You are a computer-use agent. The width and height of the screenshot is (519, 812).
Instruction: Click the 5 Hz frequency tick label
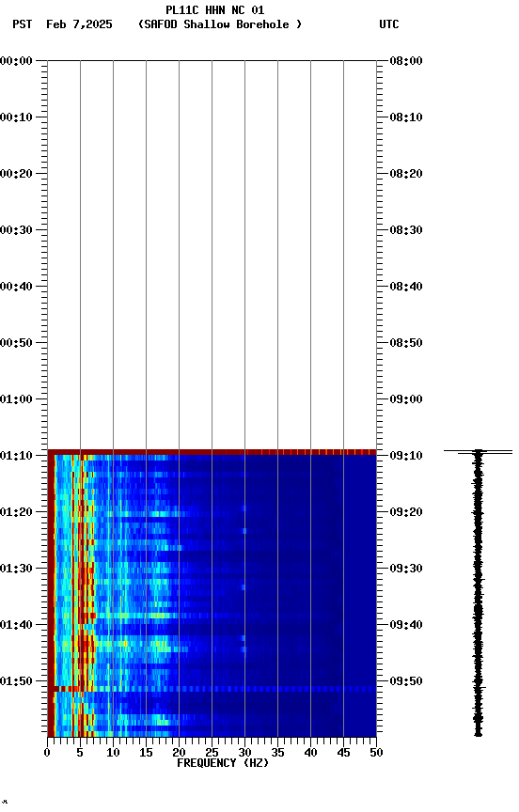pyautogui.click(x=80, y=753)
